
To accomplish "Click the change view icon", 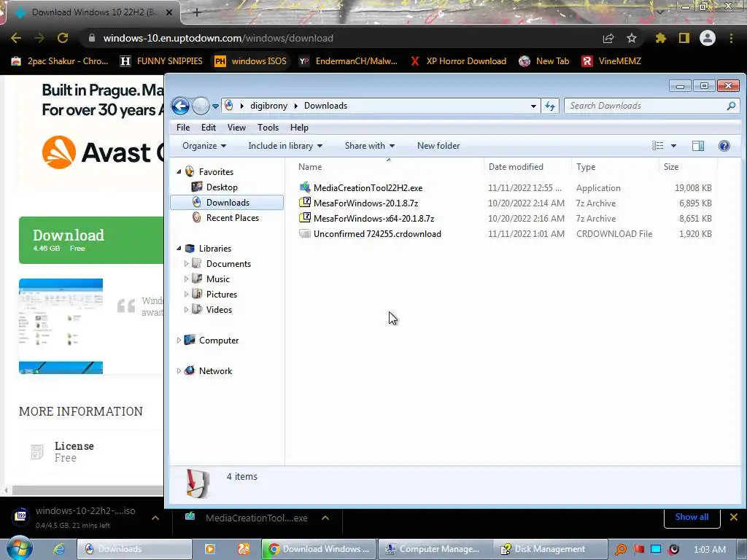I will [657, 146].
